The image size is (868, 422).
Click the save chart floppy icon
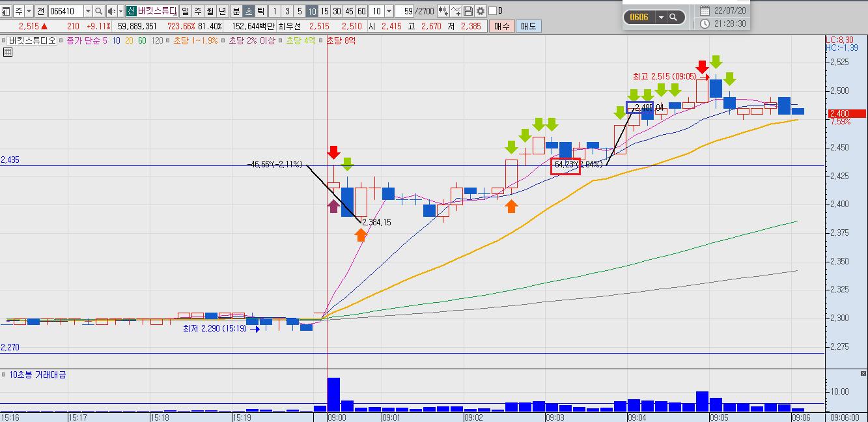(468, 11)
